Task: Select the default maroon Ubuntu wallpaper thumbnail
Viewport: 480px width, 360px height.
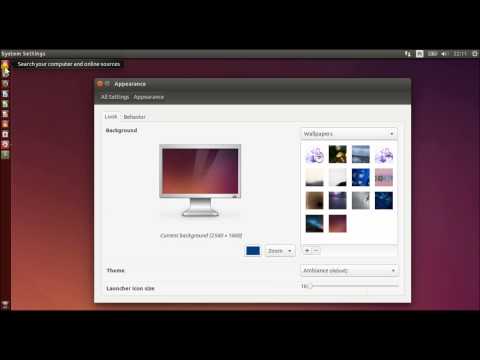Action: 338,223
